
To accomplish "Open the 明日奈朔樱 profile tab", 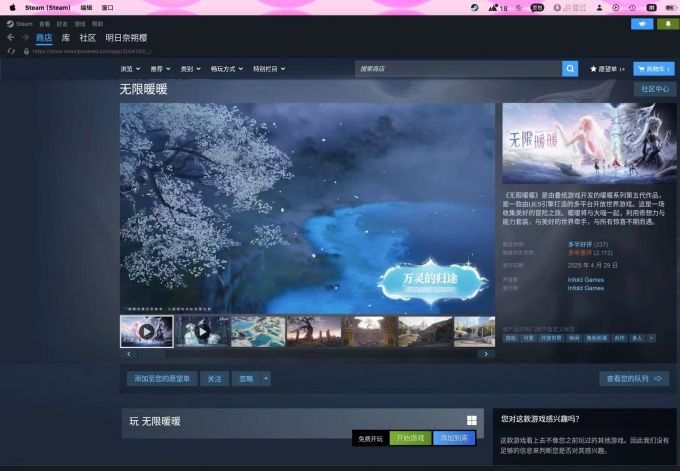I will click(126, 38).
